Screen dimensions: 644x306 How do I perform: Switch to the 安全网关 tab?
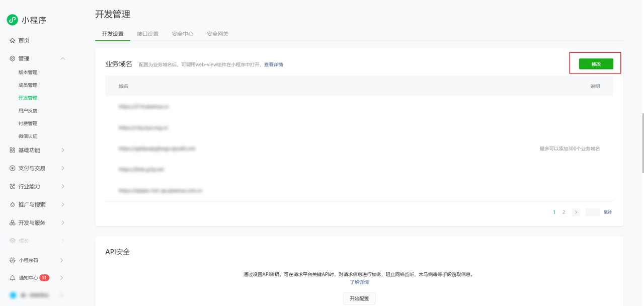click(x=217, y=34)
